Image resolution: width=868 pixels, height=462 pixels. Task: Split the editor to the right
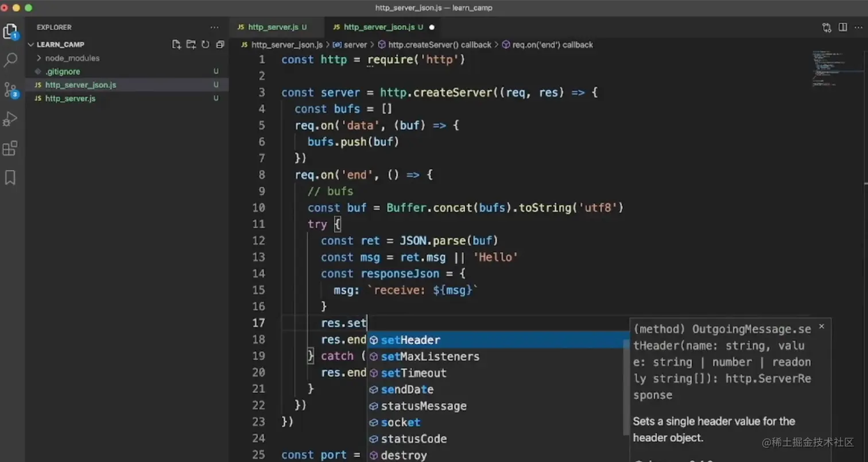[843, 27]
